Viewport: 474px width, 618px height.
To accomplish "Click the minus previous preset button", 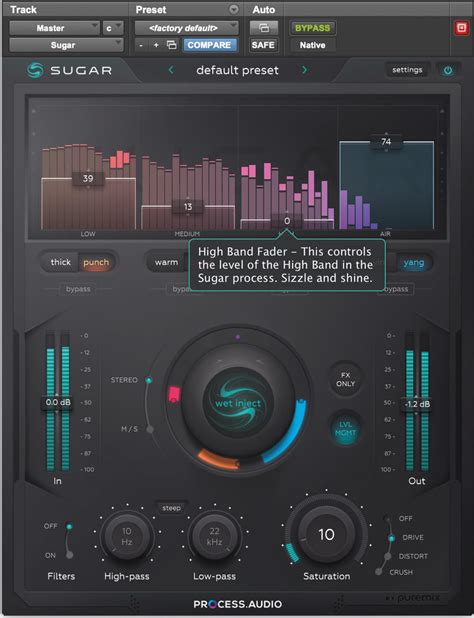I will click(x=141, y=45).
